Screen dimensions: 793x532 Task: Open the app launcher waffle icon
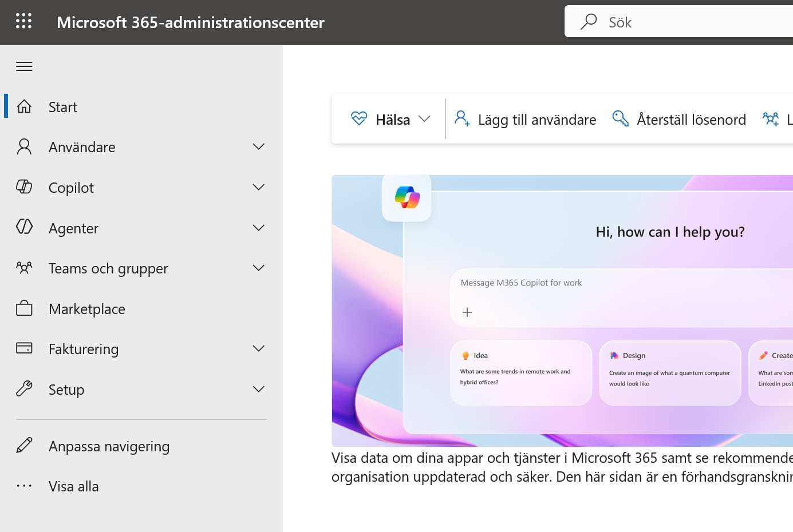(x=23, y=22)
